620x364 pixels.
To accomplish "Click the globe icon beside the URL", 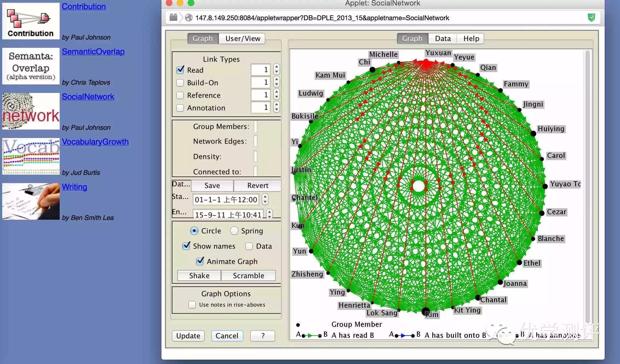I will click(x=189, y=18).
